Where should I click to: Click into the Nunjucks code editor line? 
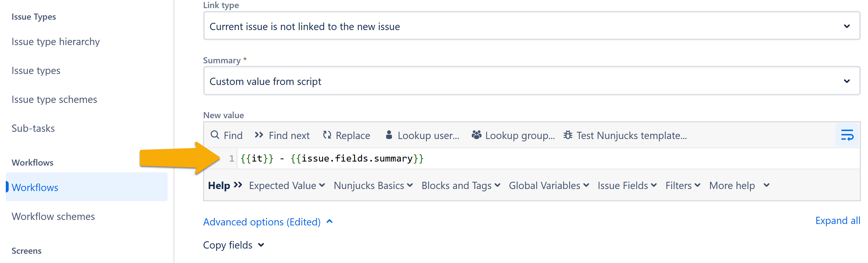[x=549, y=158]
